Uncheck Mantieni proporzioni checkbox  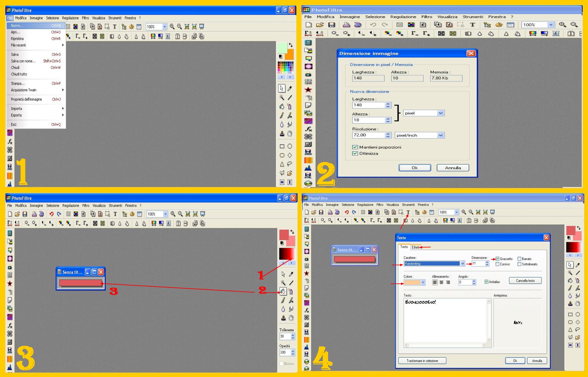[x=355, y=147]
